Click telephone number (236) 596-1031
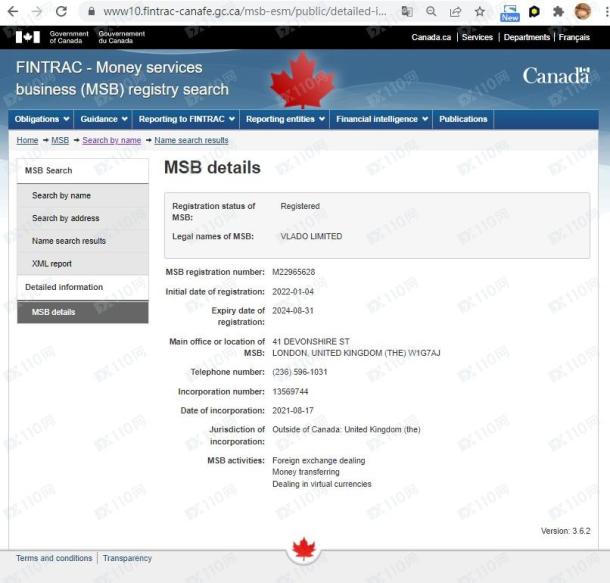Image resolution: width=610 pixels, height=583 pixels. pos(300,372)
